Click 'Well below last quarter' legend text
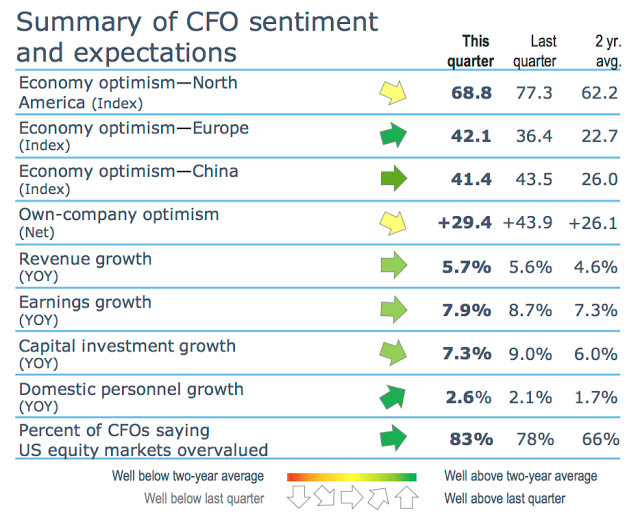This screenshot has height=517, width=640. coord(204,498)
